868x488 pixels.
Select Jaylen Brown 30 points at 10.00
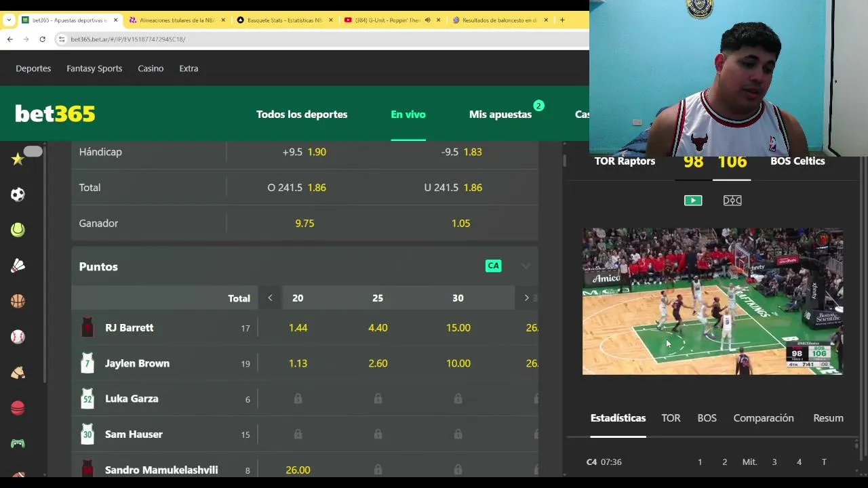click(x=458, y=363)
